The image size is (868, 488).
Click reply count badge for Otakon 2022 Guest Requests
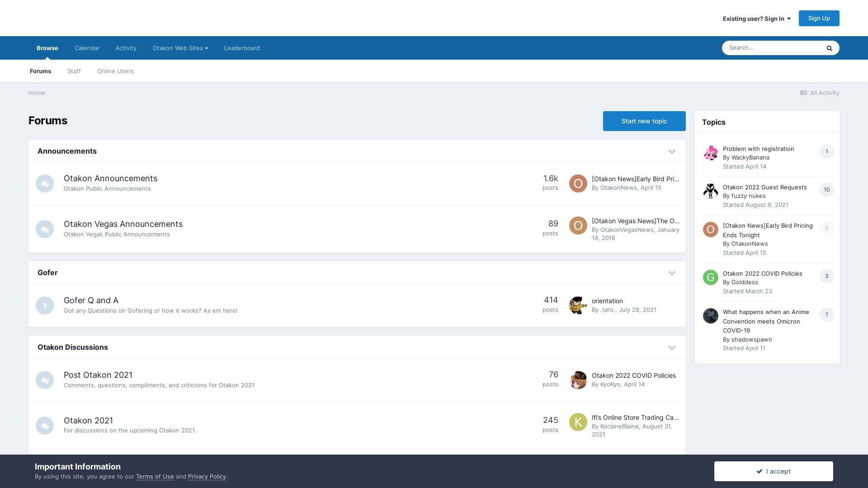(x=827, y=190)
